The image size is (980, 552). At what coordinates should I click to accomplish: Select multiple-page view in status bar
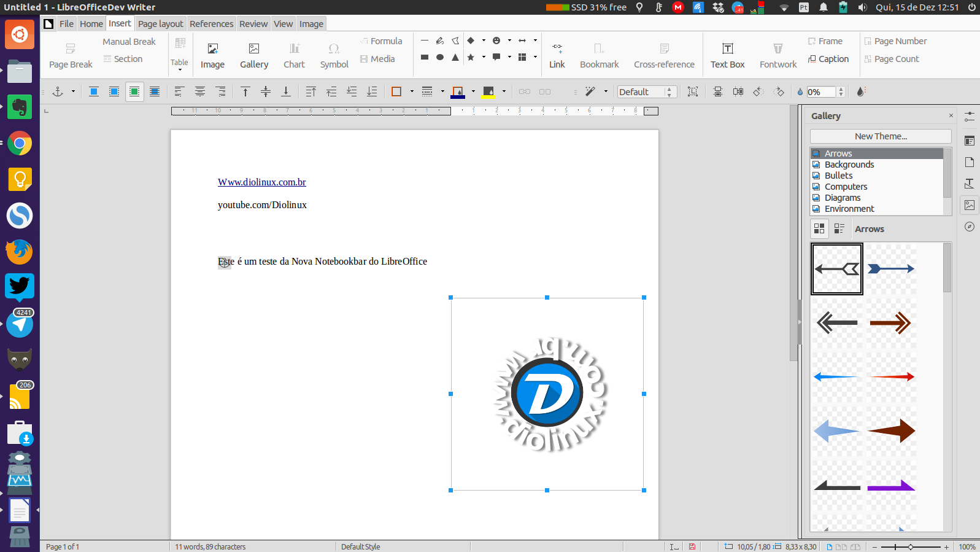(x=841, y=546)
